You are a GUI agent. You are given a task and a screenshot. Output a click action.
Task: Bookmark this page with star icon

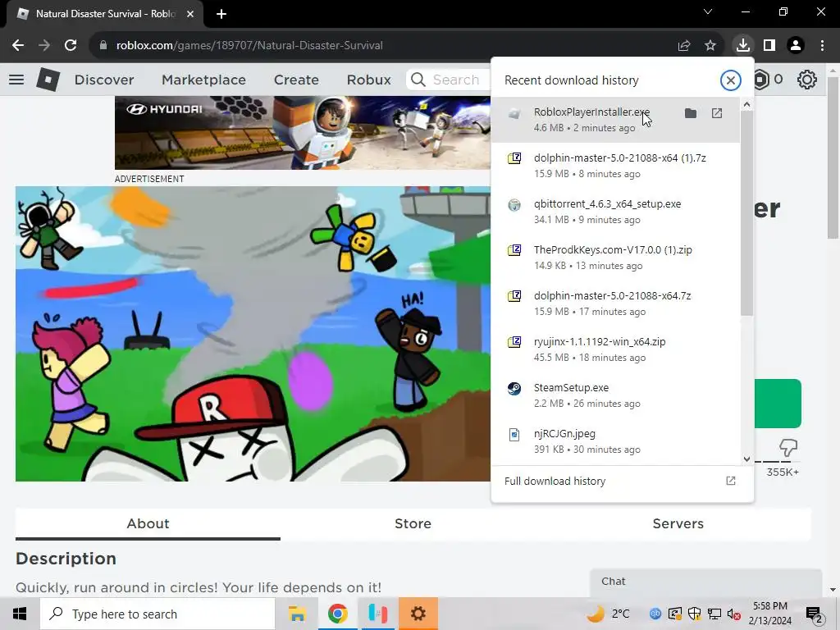[x=710, y=46]
